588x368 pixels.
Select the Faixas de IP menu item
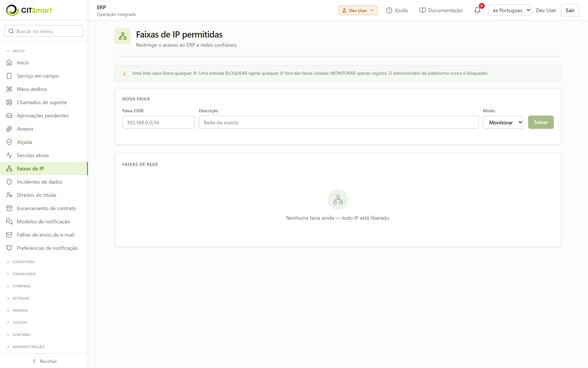click(x=44, y=168)
